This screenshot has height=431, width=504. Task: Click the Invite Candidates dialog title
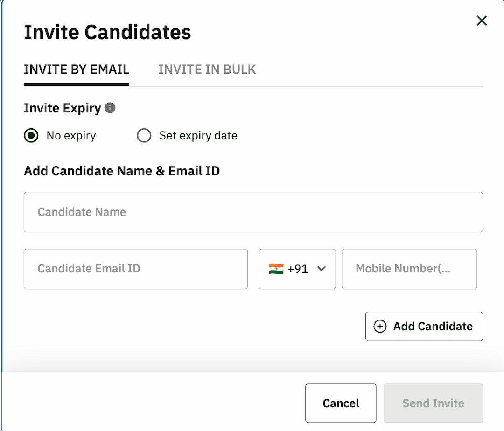(x=107, y=32)
